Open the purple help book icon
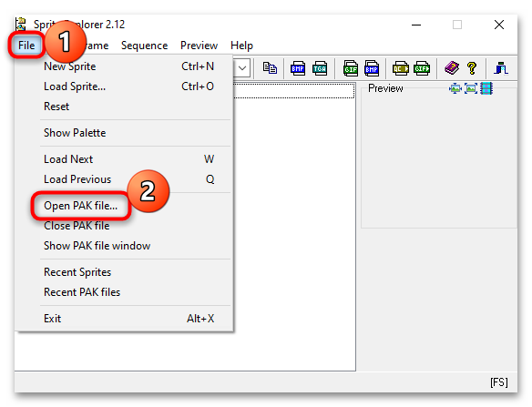 click(452, 68)
